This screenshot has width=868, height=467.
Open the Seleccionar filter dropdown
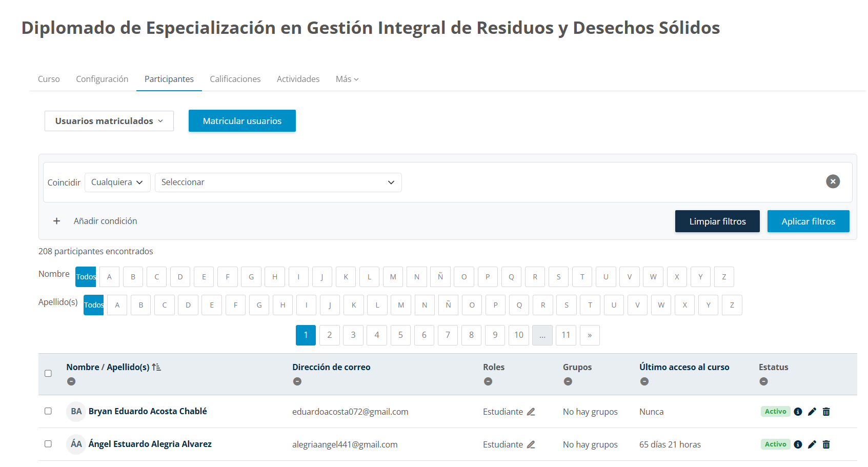[x=278, y=182]
